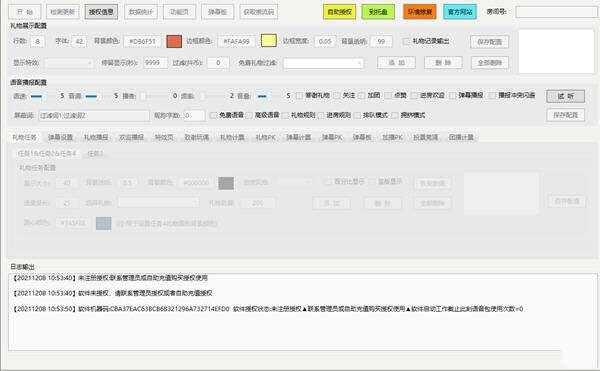Switch to the 投票竞猜 tab
Viewport: 600px width, 371px height.
pos(426,137)
